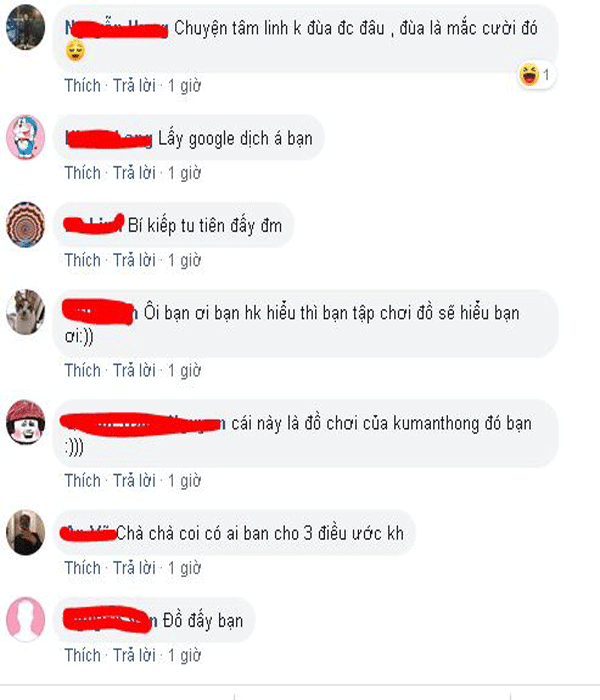The width and height of the screenshot is (600, 700).
Task: Like the 'Đồ đấy bạn' comment
Action: [83, 655]
